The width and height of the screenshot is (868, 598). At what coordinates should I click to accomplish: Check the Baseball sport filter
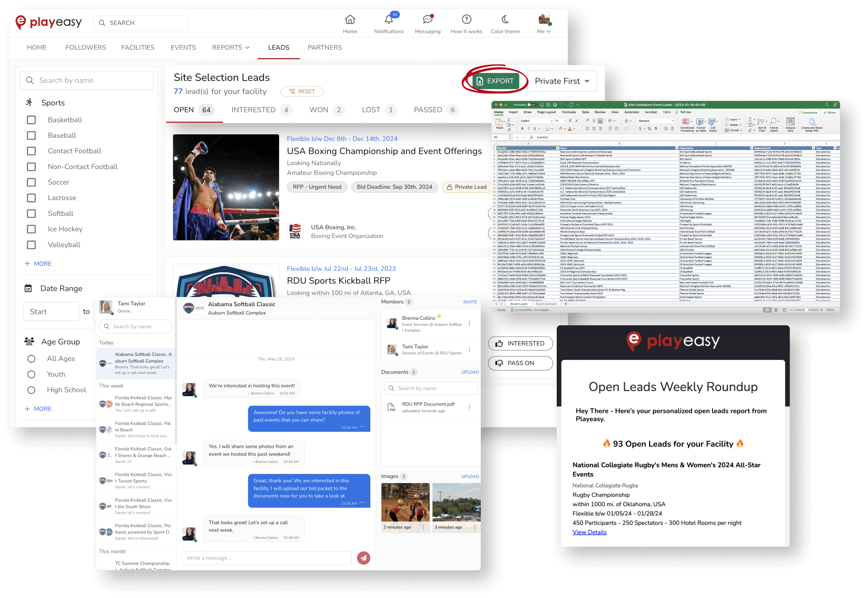[x=31, y=135]
